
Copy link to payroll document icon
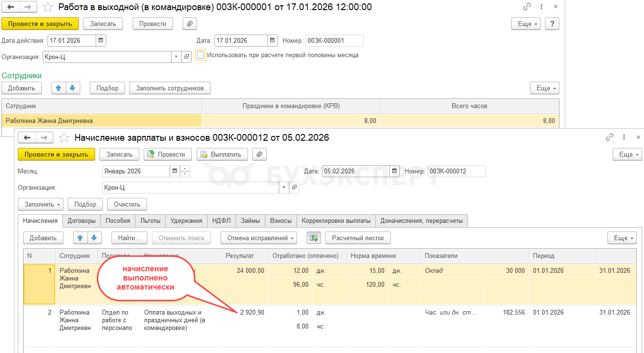(609, 137)
